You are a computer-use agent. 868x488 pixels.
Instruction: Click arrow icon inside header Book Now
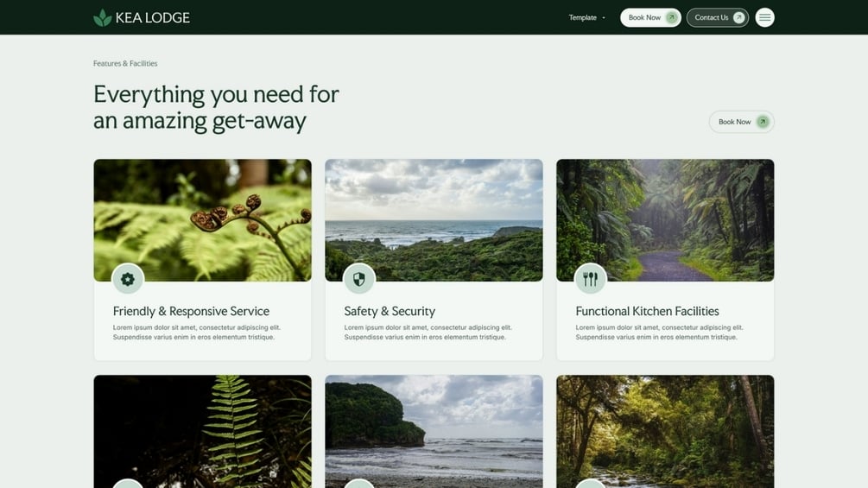(x=671, y=17)
